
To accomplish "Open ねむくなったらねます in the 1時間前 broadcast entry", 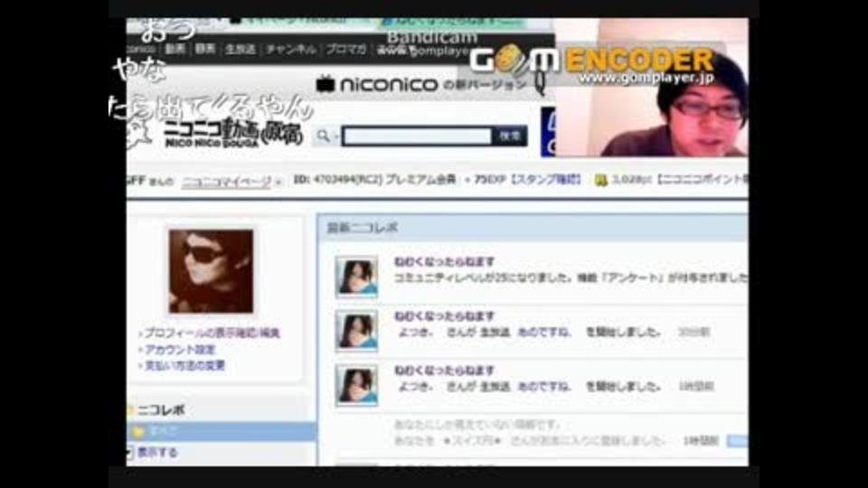I will click(x=444, y=371).
